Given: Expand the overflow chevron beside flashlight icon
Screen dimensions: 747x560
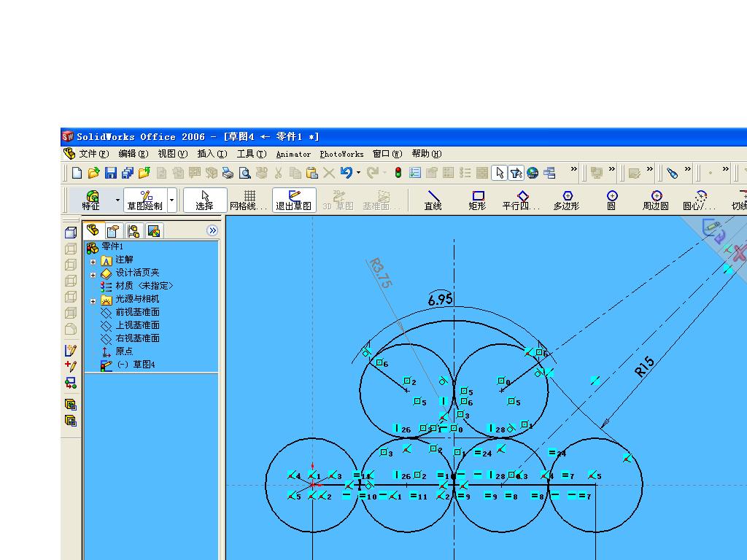Looking at the screenshot, I should 687,169.
